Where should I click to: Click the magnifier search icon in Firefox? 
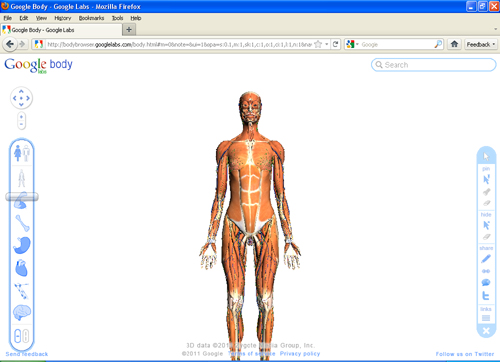click(438, 44)
